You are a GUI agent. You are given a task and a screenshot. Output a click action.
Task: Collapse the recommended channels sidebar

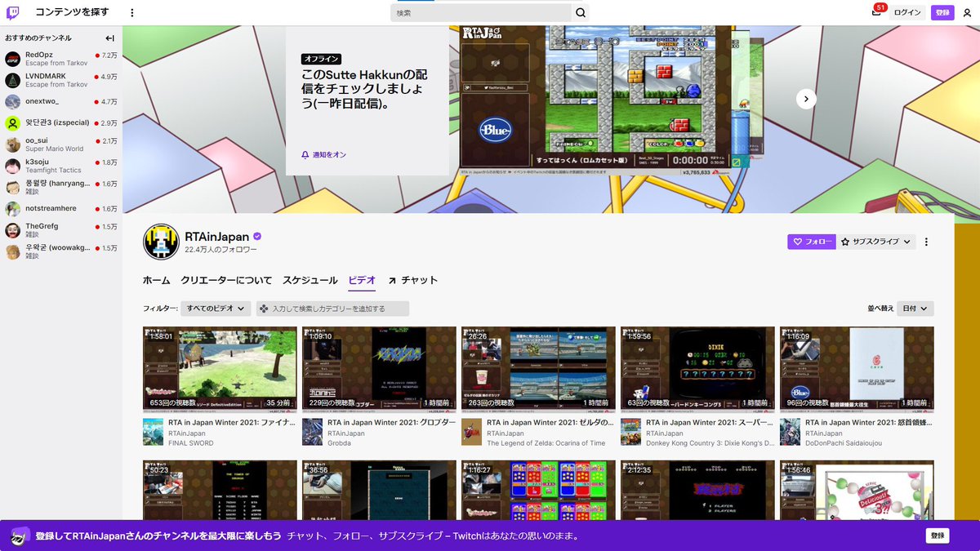coord(109,38)
